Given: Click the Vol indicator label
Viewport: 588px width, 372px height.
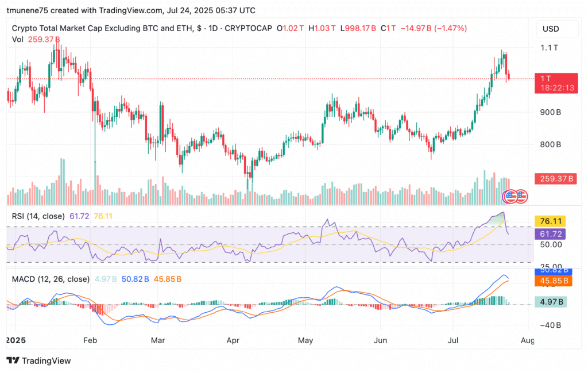Looking at the screenshot, I should click(x=17, y=40).
